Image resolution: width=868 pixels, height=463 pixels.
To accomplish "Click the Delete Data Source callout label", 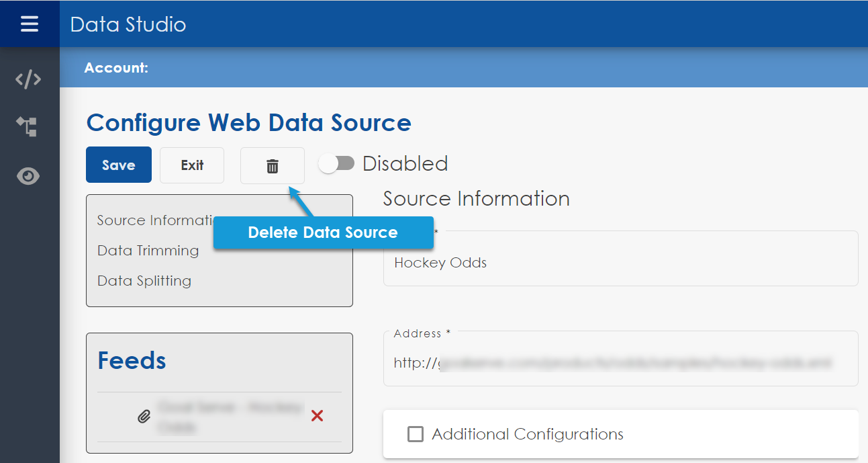I will click(x=323, y=233).
